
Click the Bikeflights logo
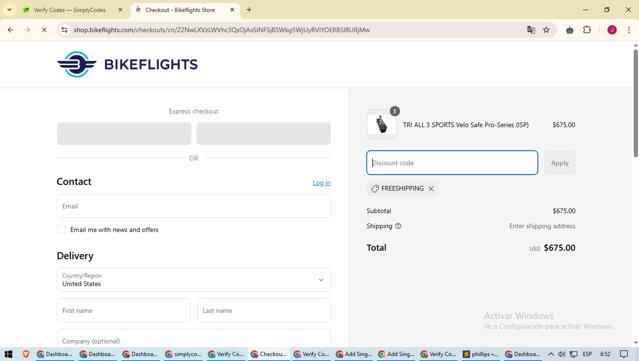(128, 64)
